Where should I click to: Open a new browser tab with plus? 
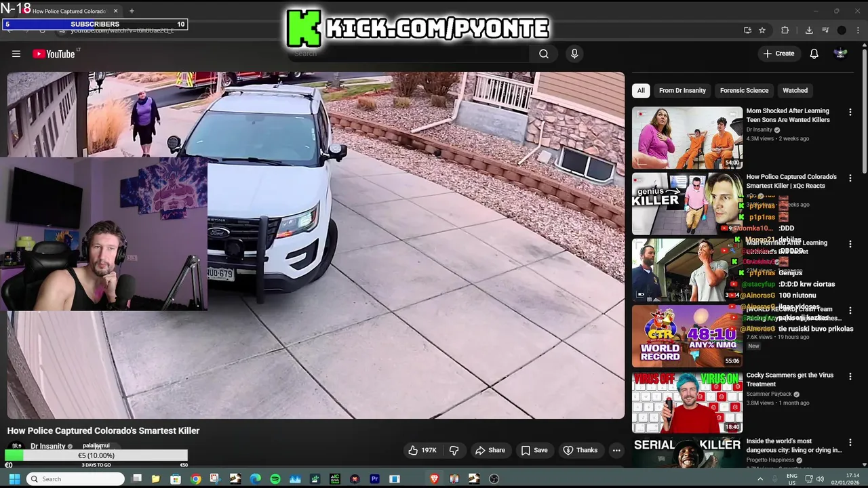(132, 11)
